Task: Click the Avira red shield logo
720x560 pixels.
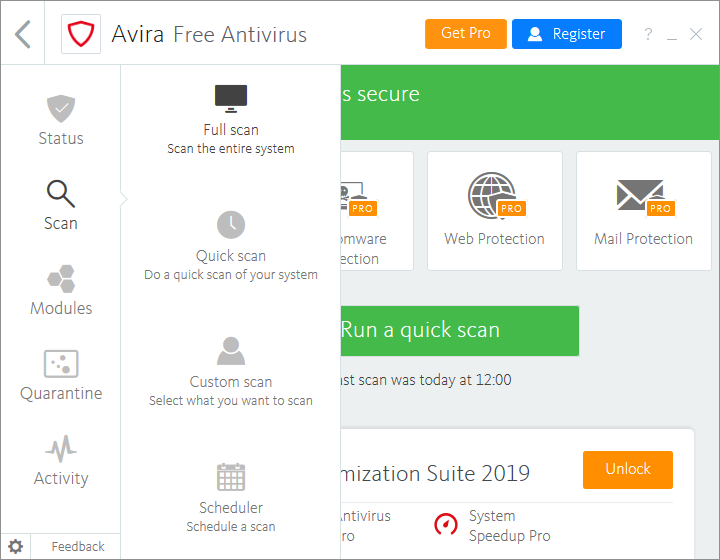Action: click(x=79, y=35)
